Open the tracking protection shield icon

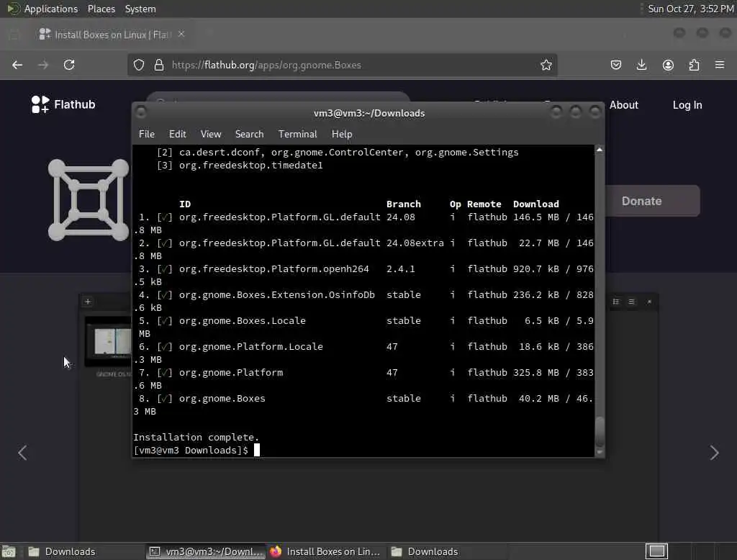pos(139,65)
